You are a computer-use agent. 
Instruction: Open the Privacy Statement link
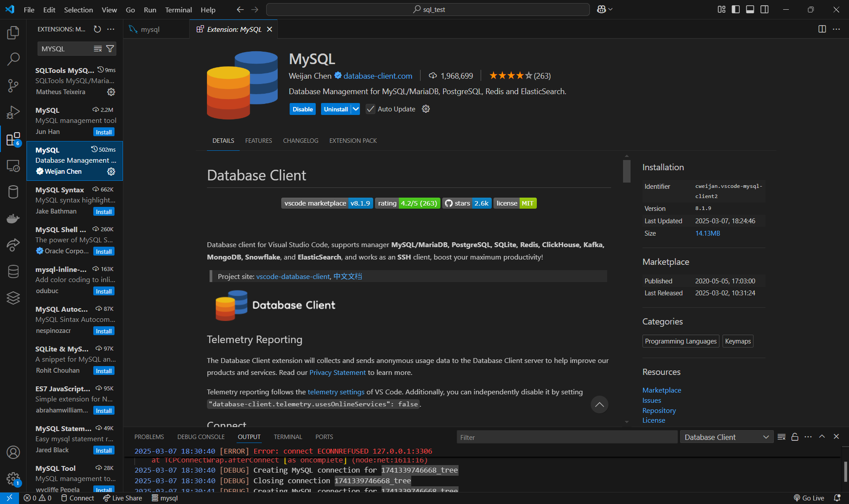[x=337, y=372]
